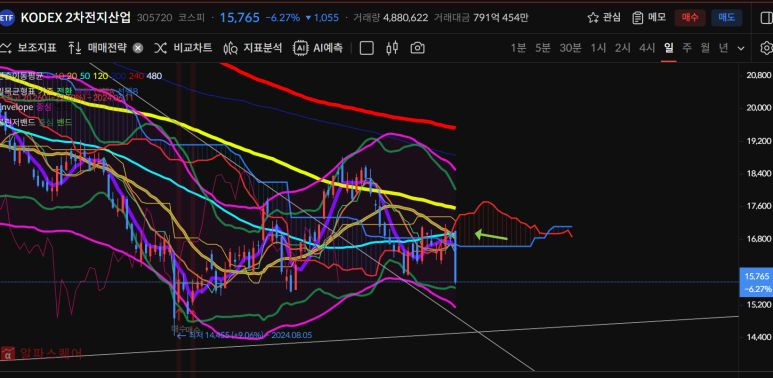This screenshot has width=773, height=378.
Task: Toggle moving average 20 legend
Action: point(72,76)
